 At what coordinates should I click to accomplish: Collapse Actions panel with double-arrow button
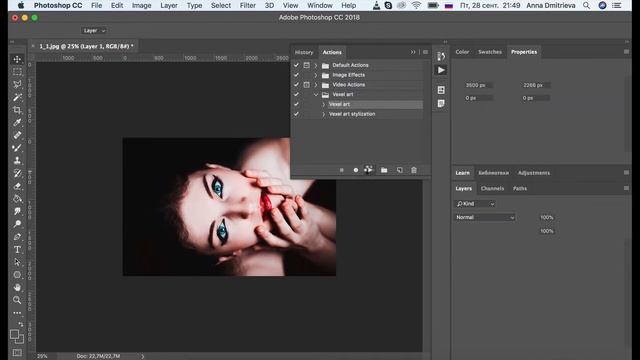413,52
